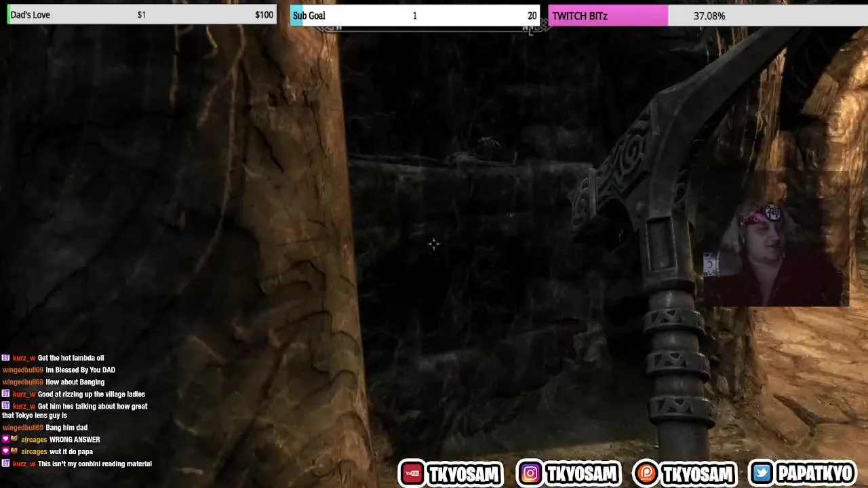The width and height of the screenshot is (868, 488).
Task: Click the PAPATKYO Twitter handle
Action: click(816, 474)
